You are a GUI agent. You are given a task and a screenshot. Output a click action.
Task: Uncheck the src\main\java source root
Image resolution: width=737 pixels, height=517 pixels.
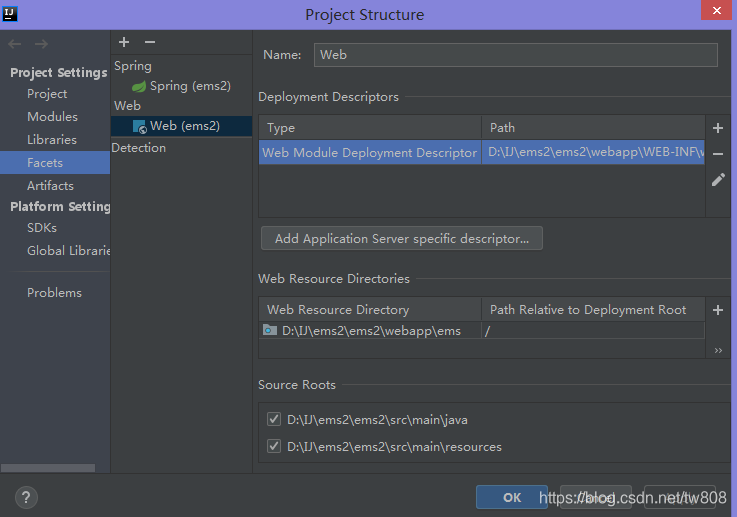tap(274, 419)
